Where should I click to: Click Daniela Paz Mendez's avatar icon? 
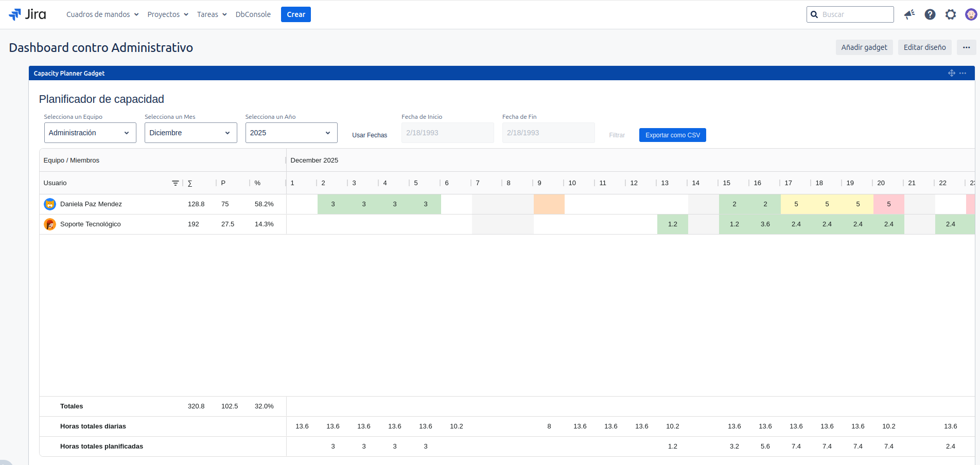pyautogui.click(x=49, y=204)
